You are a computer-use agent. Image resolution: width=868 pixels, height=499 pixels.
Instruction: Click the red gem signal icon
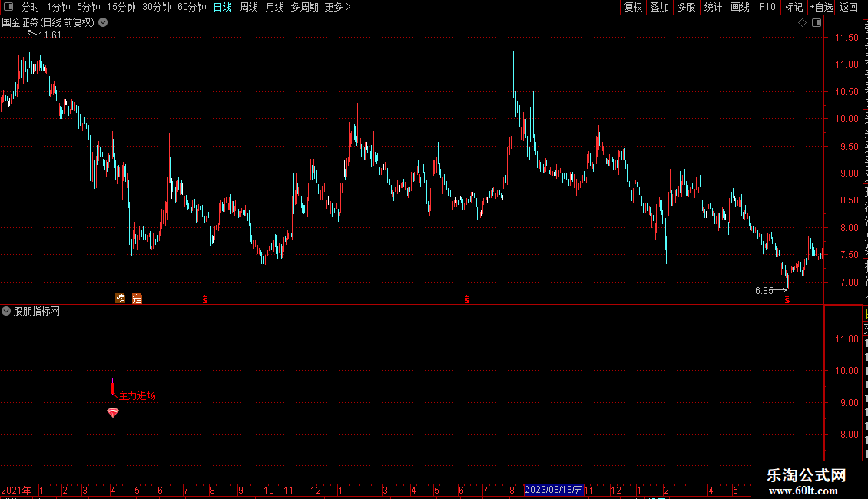pyautogui.click(x=113, y=413)
